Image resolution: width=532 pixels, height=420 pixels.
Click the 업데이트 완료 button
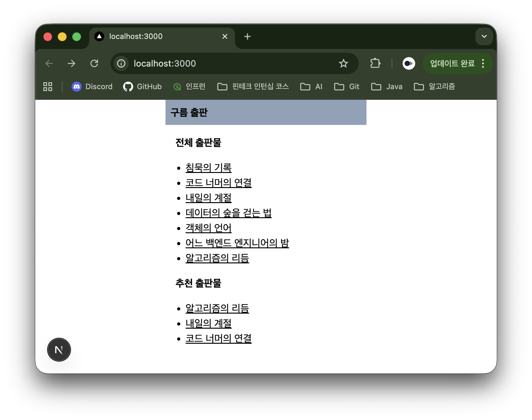(x=452, y=63)
